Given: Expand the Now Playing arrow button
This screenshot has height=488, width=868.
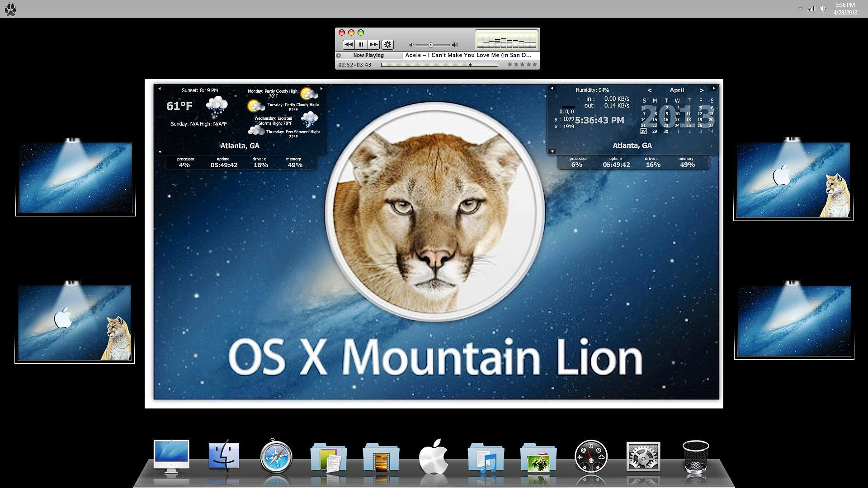Looking at the screenshot, I should [x=339, y=55].
